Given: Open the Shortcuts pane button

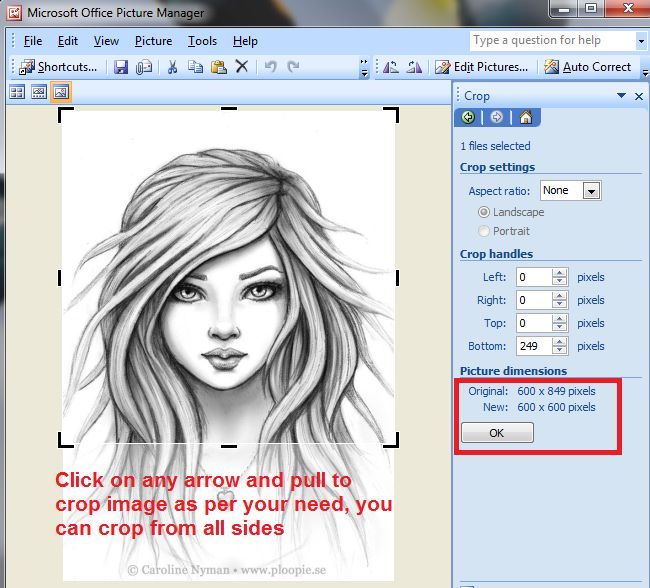Looking at the screenshot, I should pyautogui.click(x=58, y=67).
